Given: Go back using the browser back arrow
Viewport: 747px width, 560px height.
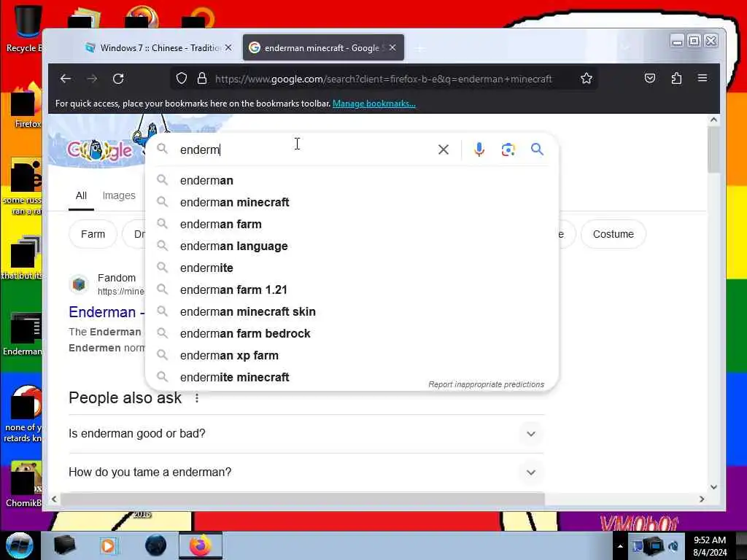Looking at the screenshot, I should (x=66, y=79).
